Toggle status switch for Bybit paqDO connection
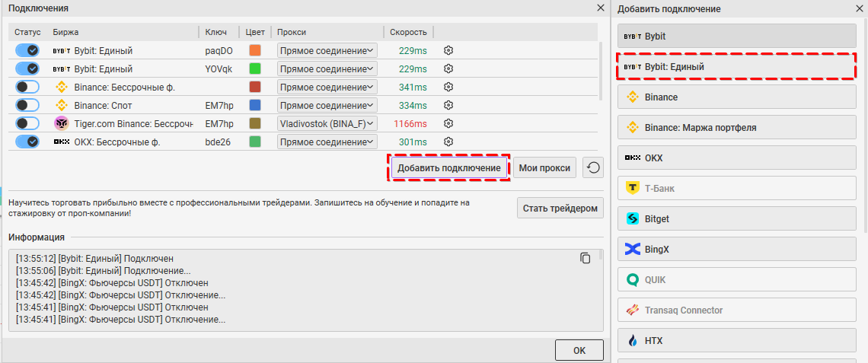 pos(27,50)
